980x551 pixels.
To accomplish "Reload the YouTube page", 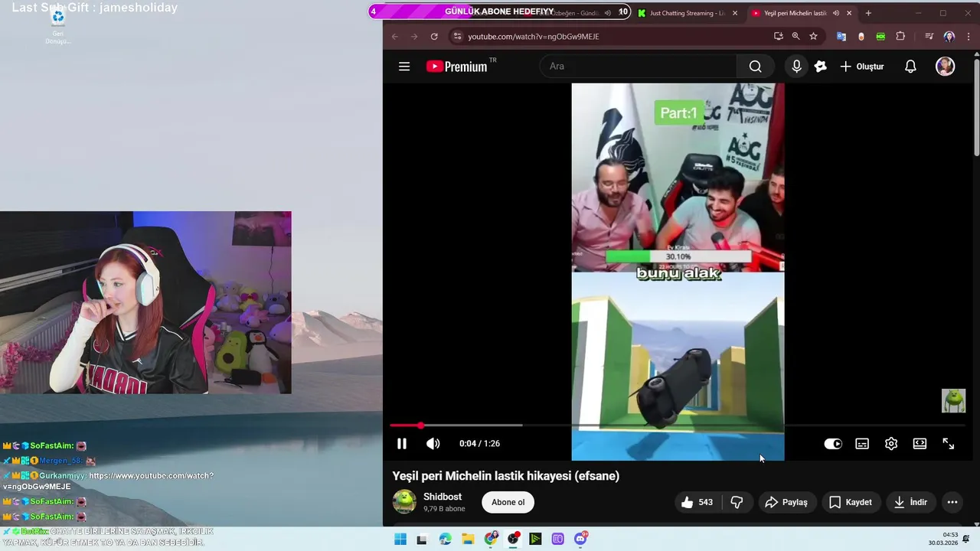I will (434, 36).
